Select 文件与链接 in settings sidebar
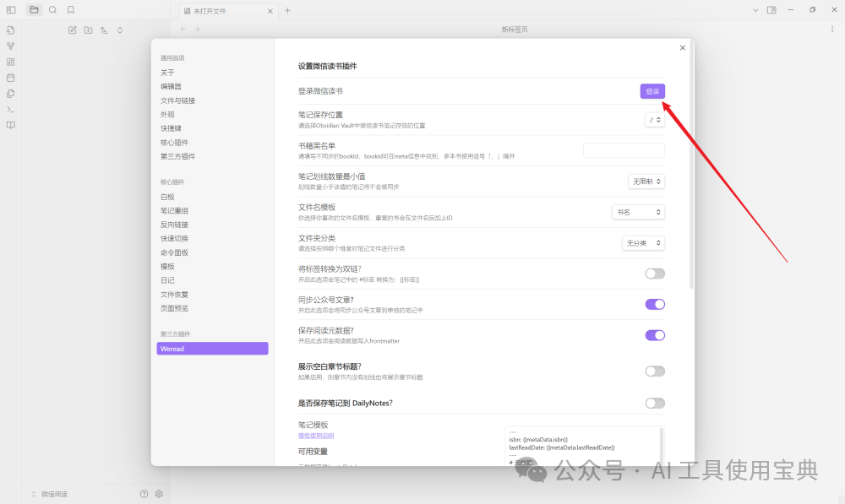Image resolution: width=845 pixels, height=504 pixels. coord(177,100)
